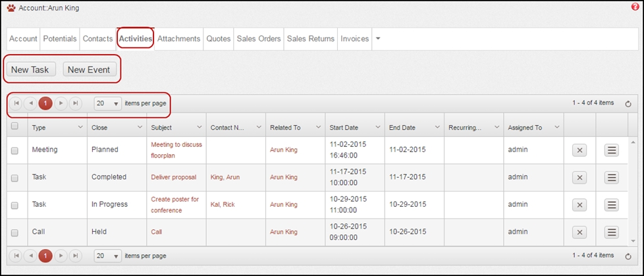Switch to the Sales Returns tab
Viewport: 644px width, 276px height.
point(311,39)
